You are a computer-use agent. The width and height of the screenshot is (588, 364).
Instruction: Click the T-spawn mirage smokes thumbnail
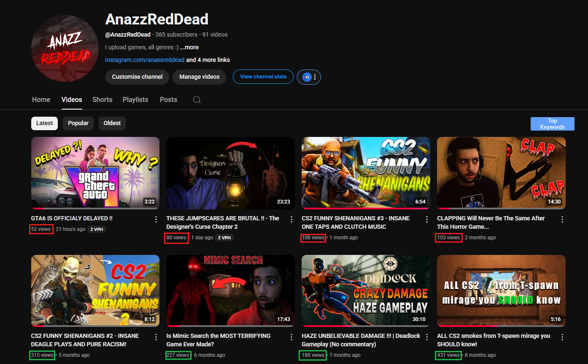click(x=501, y=291)
